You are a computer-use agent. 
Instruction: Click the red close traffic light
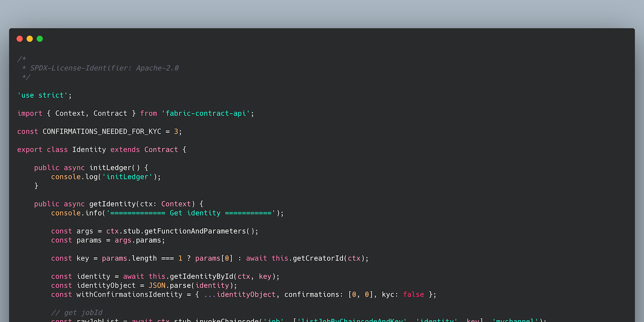click(x=19, y=38)
